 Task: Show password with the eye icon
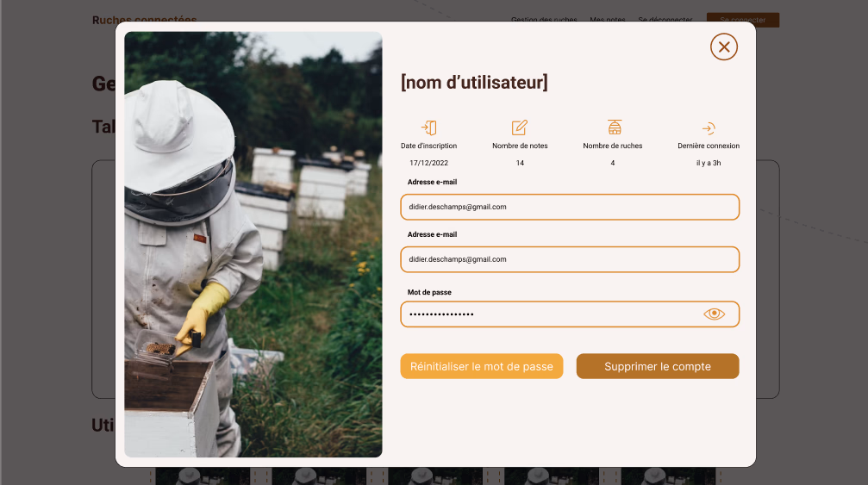point(714,314)
